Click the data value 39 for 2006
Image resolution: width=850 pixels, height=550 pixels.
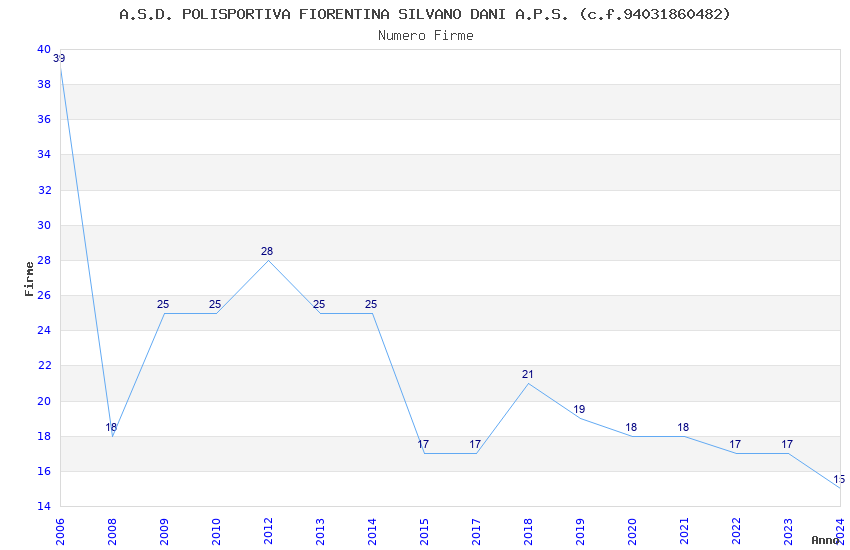59,58
